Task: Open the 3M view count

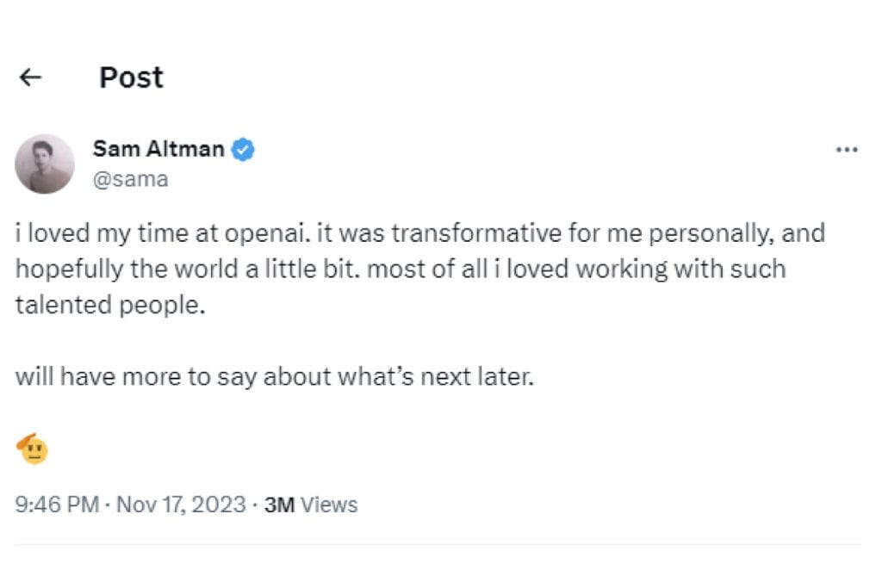Action: tap(280, 504)
